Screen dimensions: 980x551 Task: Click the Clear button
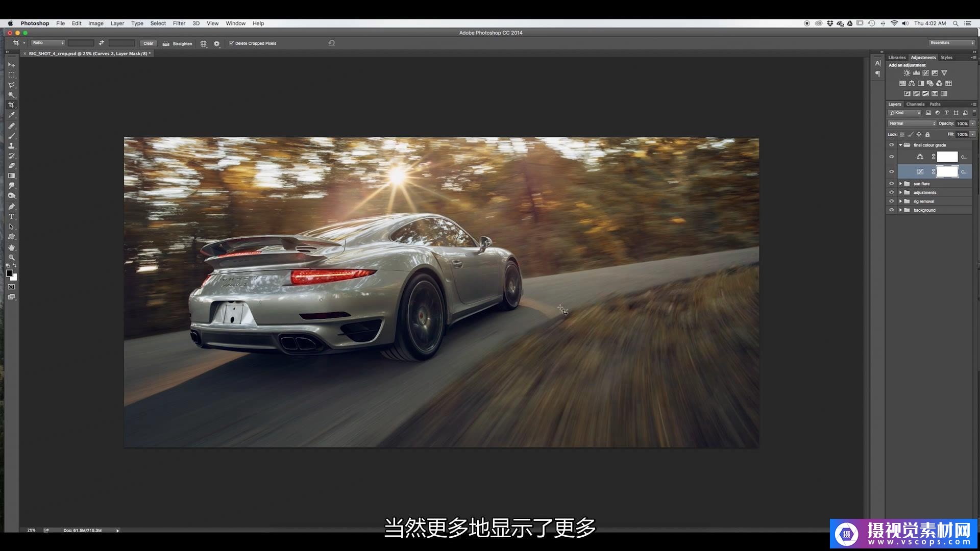coord(148,43)
